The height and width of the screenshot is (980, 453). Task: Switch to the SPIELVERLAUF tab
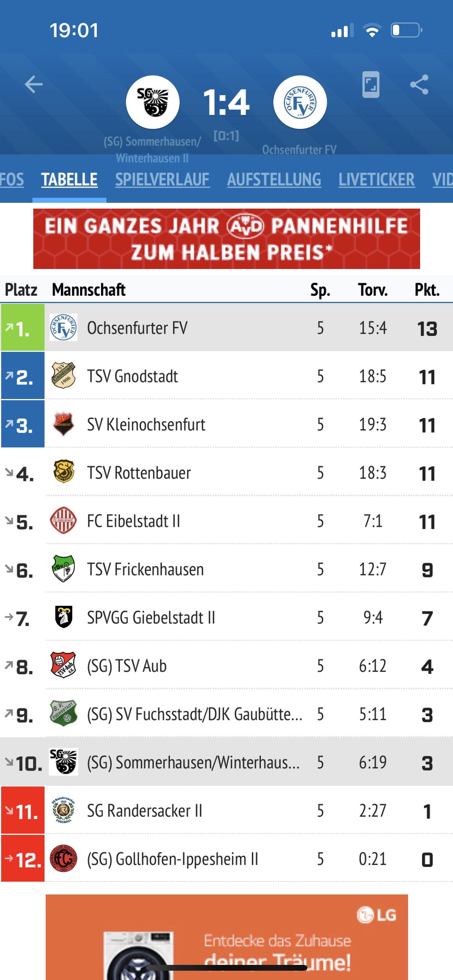tap(163, 180)
